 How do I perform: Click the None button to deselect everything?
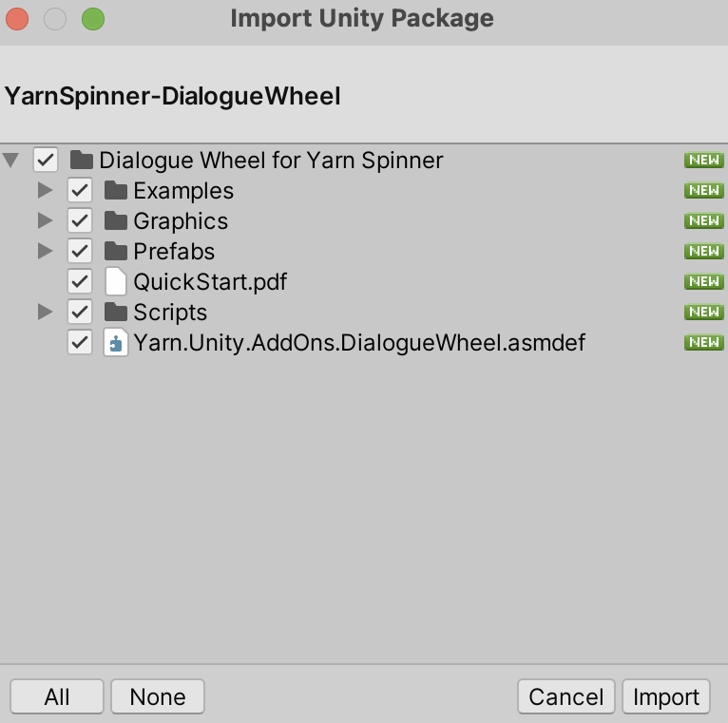click(x=158, y=696)
